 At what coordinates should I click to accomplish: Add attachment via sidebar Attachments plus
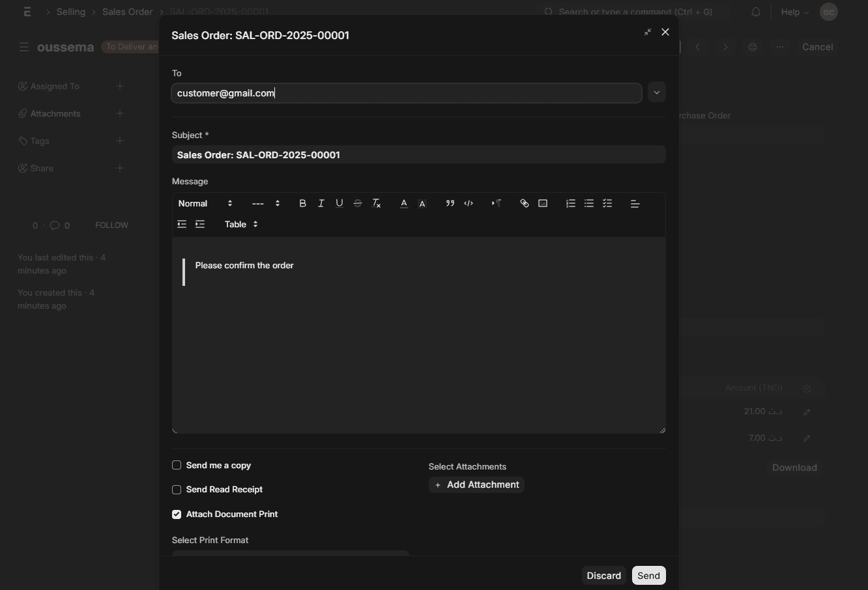coord(120,113)
